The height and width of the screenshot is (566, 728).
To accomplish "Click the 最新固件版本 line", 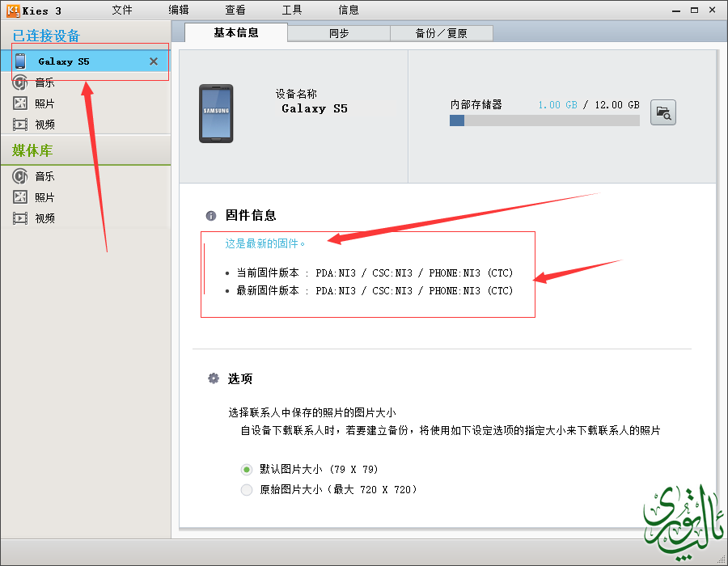I will pyautogui.click(x=375, y=291).
